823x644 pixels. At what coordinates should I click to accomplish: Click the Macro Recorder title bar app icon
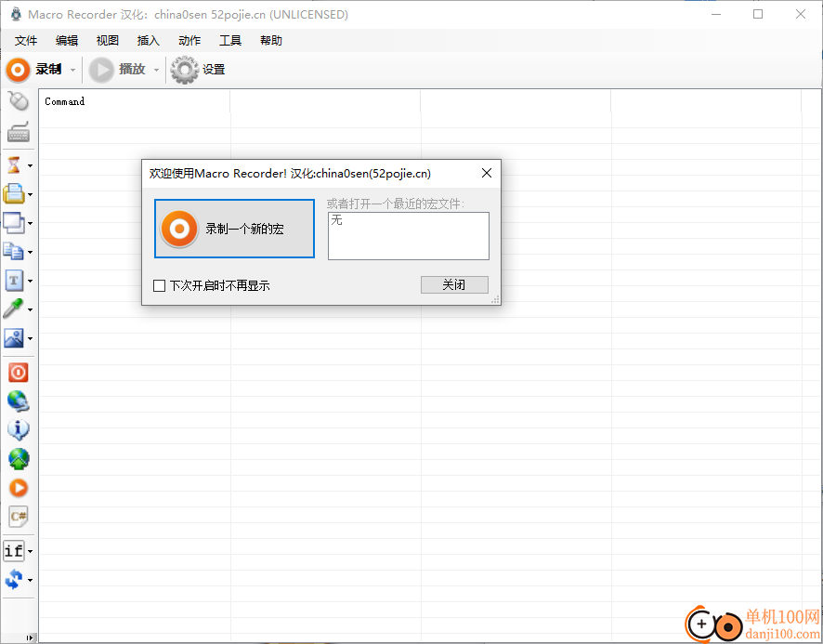click(17, 14)
